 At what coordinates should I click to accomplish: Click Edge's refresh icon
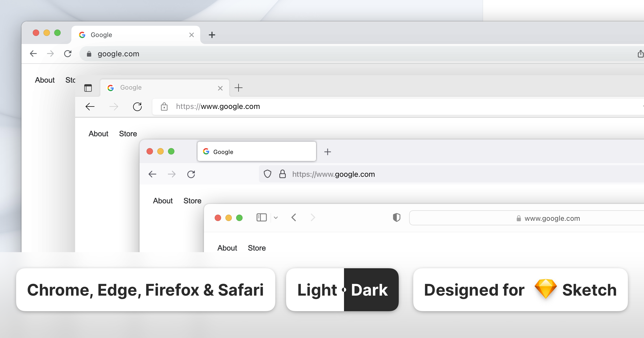pos(137,107)
